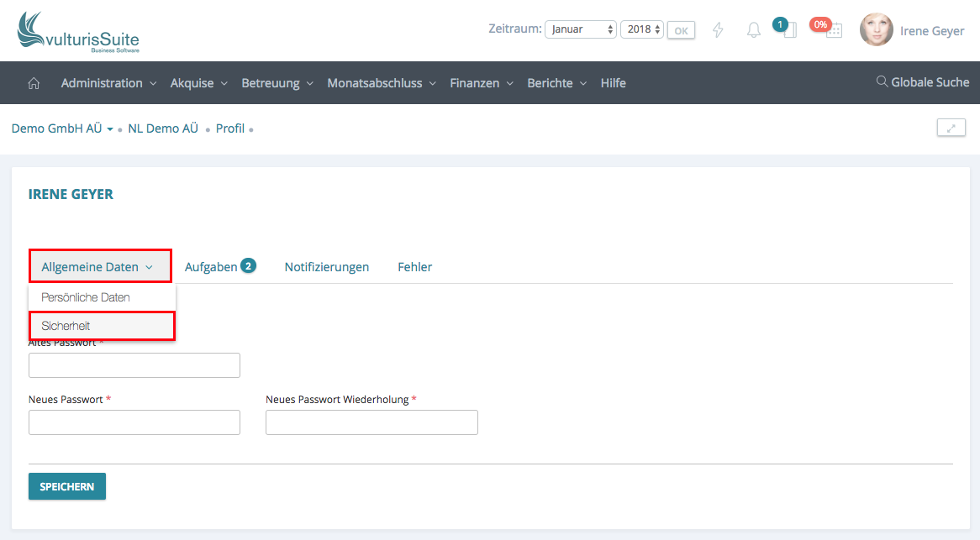Screen dimensions: 980x540
Task: Toggle fullscreen with the expand arrows icon
Action: (x=951, y=128)
